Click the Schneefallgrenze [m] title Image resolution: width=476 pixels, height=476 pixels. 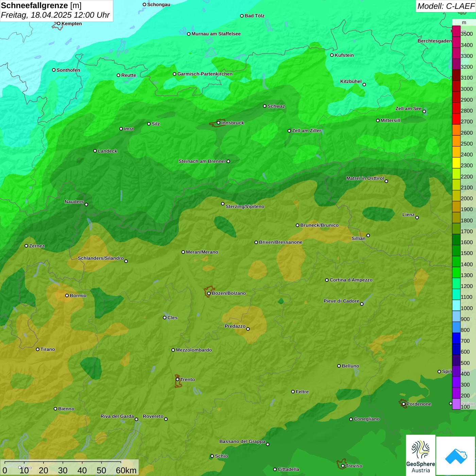pyautogui.click(x=41, y=5)
